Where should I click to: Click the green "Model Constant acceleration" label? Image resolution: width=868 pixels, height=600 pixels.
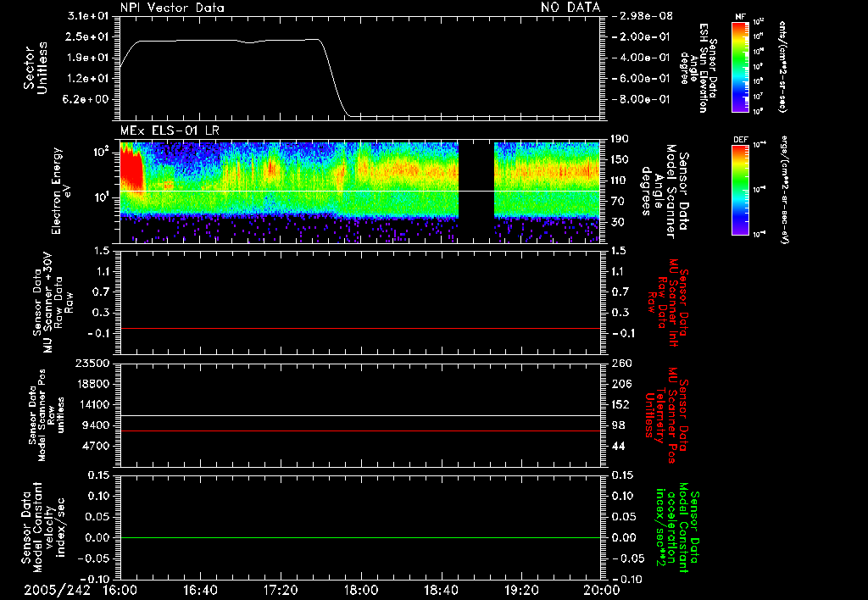point(677,527)
